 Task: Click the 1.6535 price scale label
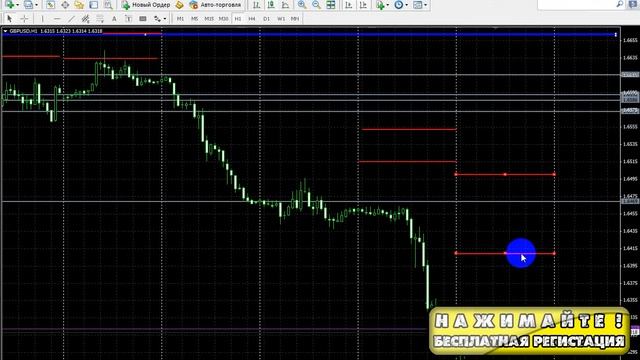630,144
